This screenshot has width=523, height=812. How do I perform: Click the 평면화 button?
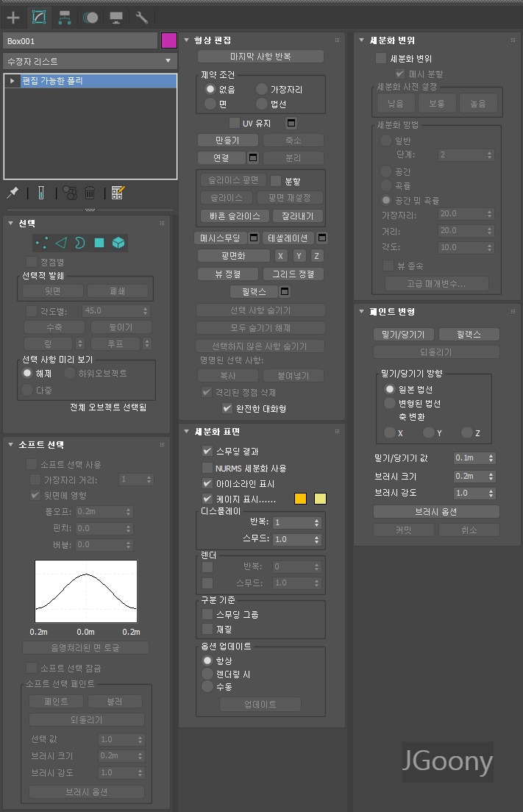(x=233, y=256)
